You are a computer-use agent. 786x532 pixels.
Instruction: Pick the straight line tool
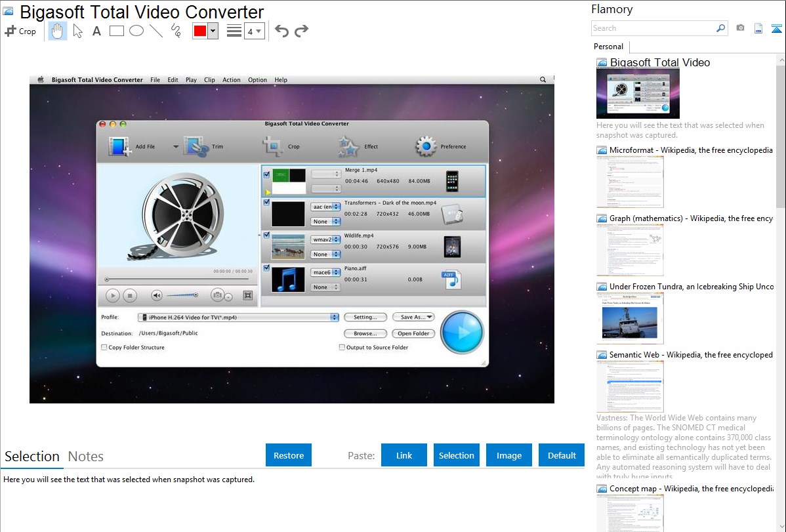click(156, 31)
